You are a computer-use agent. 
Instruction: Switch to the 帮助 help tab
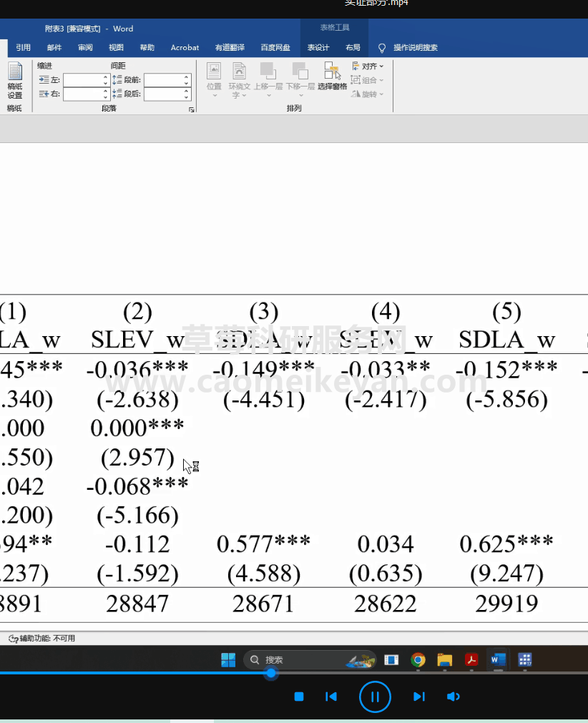point(147,47)
